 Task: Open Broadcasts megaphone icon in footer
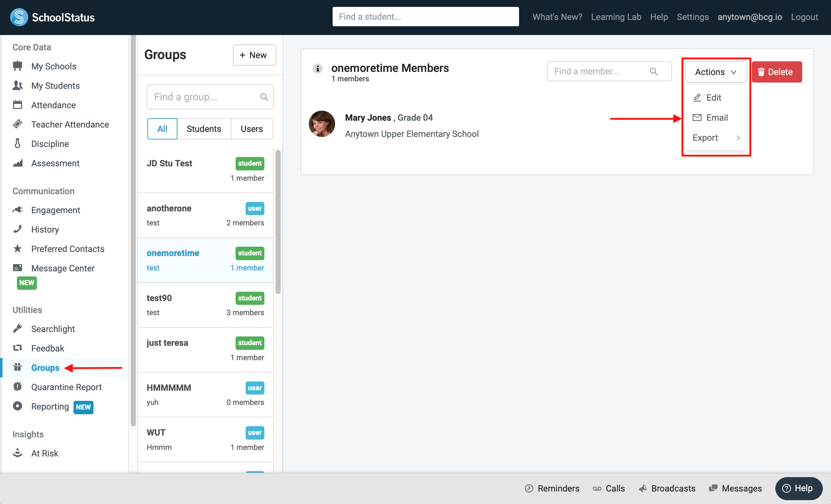(x=642, y=488)
